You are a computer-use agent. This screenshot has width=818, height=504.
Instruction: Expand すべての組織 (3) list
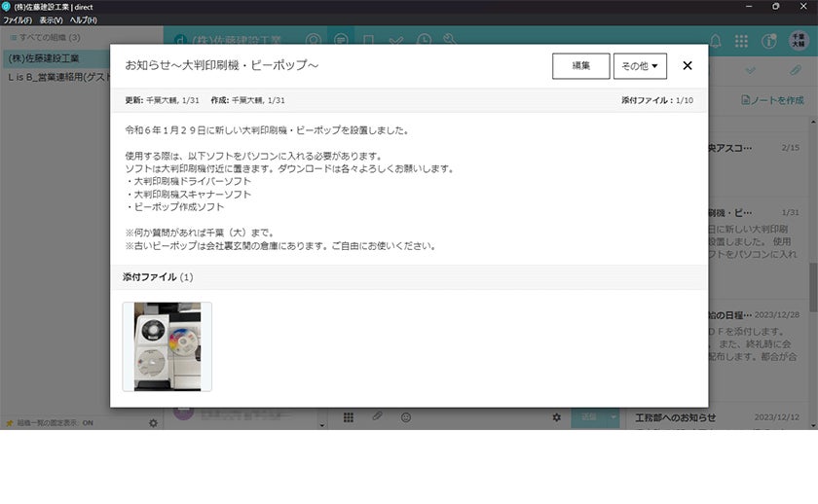point(46,38)
